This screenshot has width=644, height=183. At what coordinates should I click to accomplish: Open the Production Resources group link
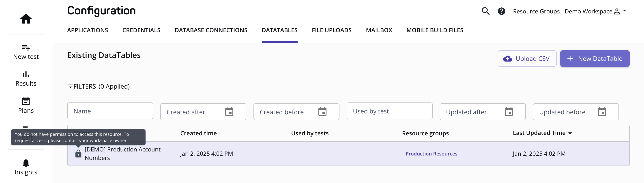(x=431, y=154)
